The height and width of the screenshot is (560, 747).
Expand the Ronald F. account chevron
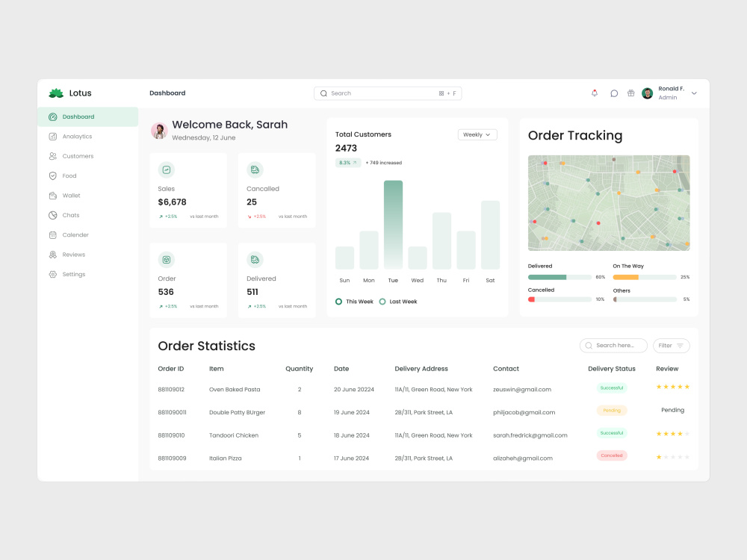pyautogui.click(x=694, y=93)
